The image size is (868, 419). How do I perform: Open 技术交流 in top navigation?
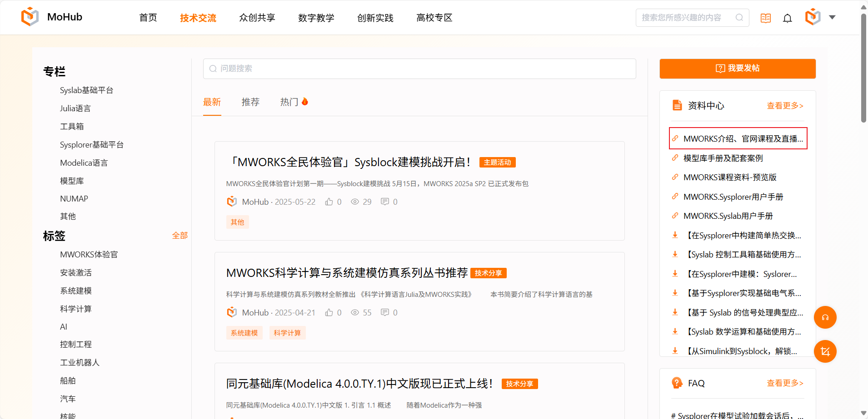coord(198,18)
